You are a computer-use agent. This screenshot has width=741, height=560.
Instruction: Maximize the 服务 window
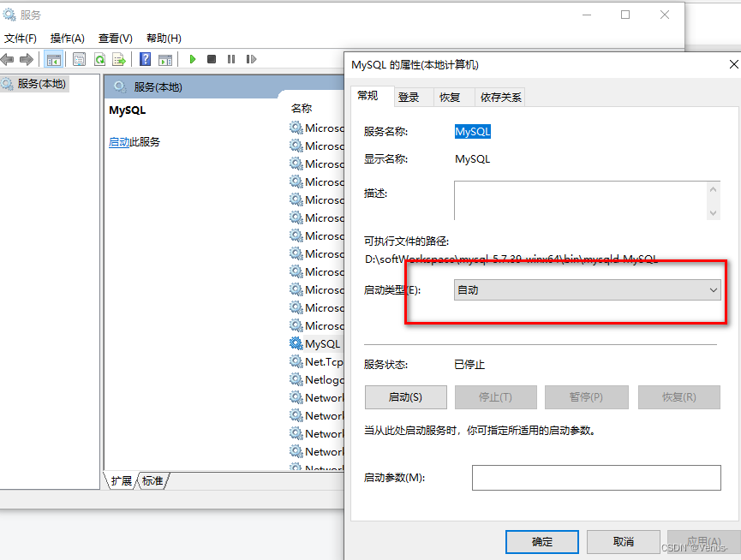625,15
